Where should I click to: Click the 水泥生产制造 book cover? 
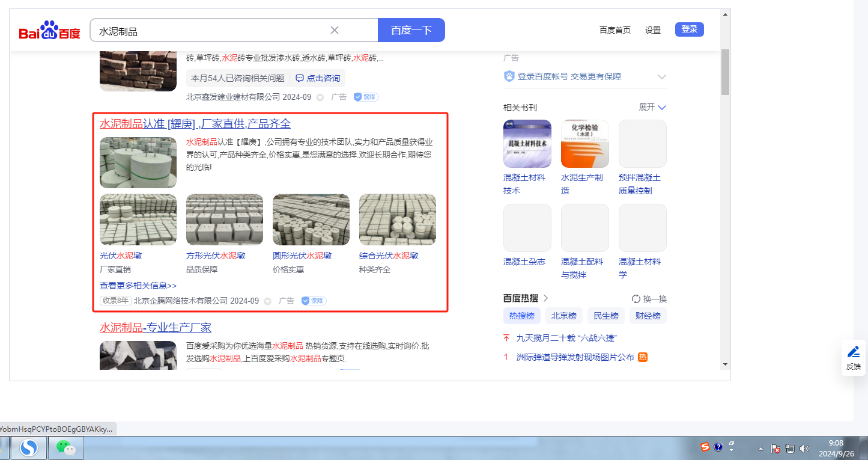pyautogui.click(x=585, y=144)
